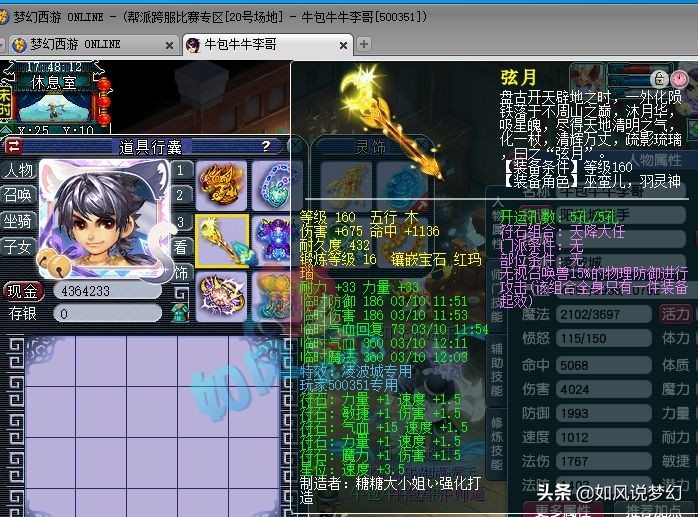Click the 体力 label
The width and height of the screenshot is (698, 517).
(675, 338)
